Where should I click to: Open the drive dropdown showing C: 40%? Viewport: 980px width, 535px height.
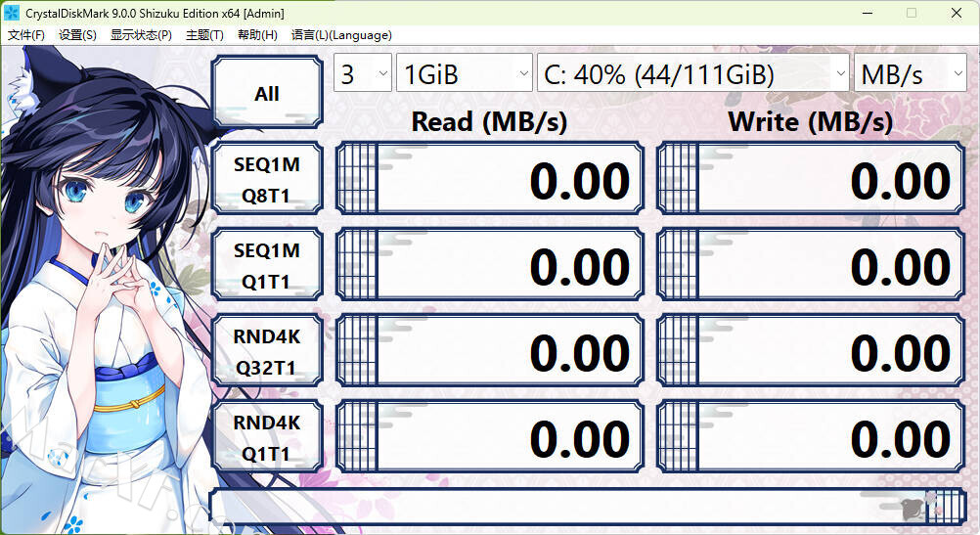pyautogui.click(x=693, y=73)
